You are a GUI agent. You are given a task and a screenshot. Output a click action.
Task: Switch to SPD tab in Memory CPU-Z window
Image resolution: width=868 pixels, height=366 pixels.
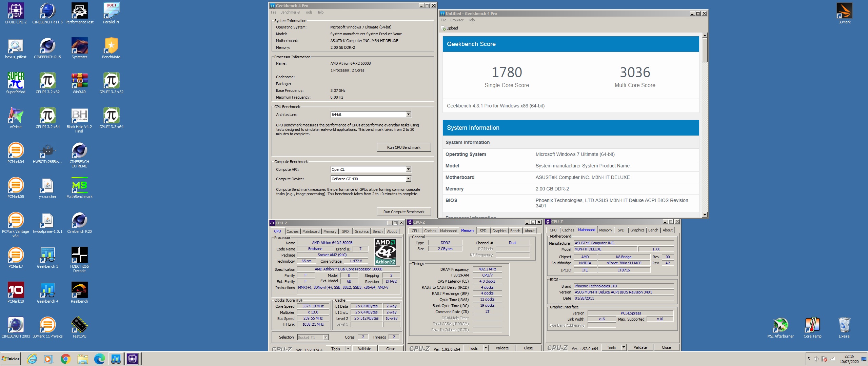point(483,231)
